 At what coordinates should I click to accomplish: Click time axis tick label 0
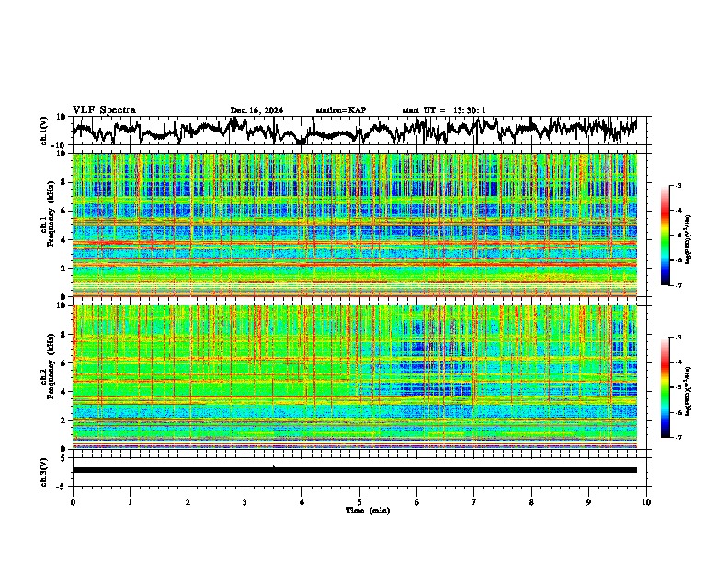[x=73, y=502]
